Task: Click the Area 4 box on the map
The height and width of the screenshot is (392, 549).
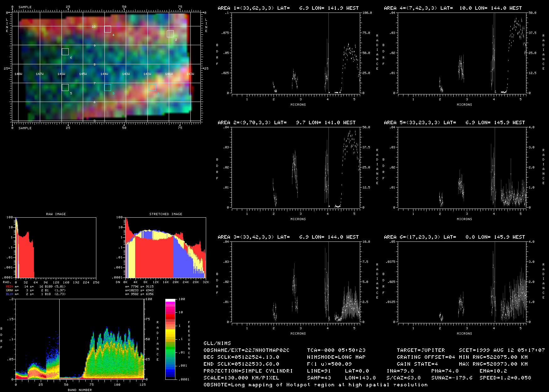Action: [108, 29]
